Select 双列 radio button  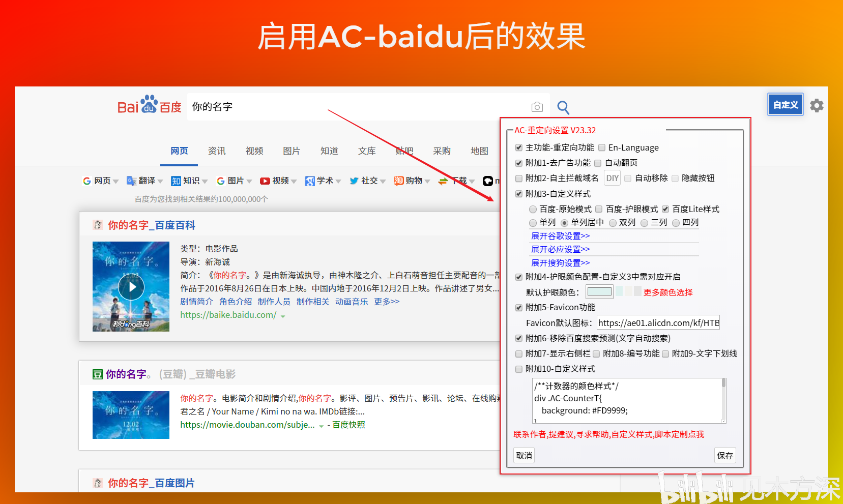pyautogui.click(x=613, y=223)
